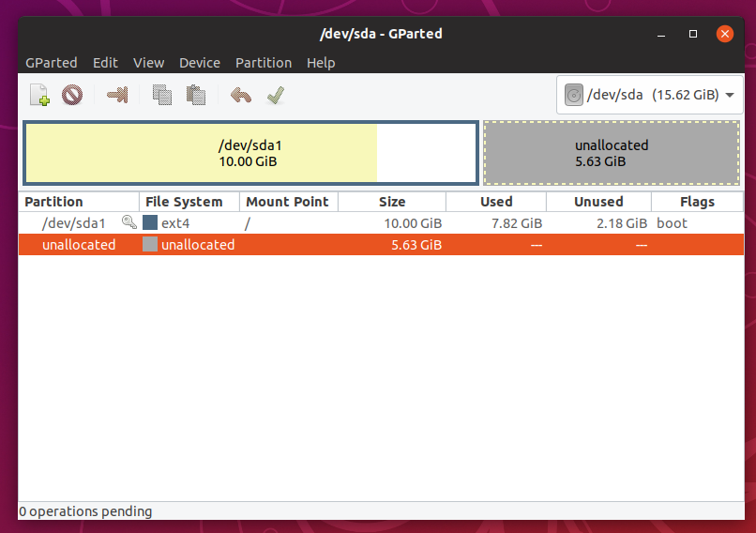Click the gray unallocated color square
Viewport: 756px width, 533px height.
(x=150, y=244)
